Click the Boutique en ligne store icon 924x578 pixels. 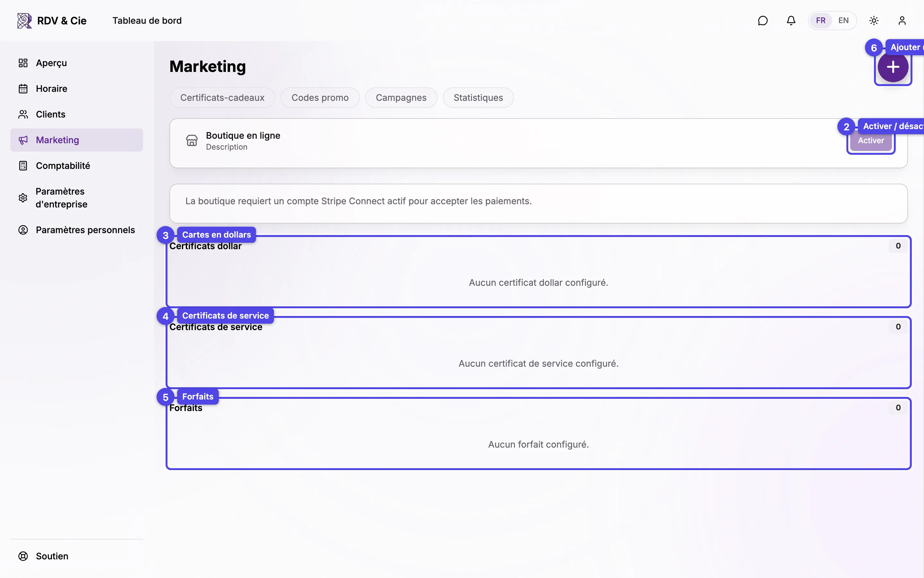(x=192, y=141)
